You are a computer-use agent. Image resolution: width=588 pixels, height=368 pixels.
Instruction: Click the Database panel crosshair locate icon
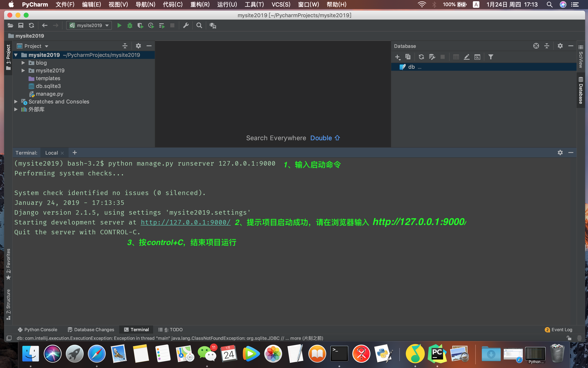(x=536, y=46)
